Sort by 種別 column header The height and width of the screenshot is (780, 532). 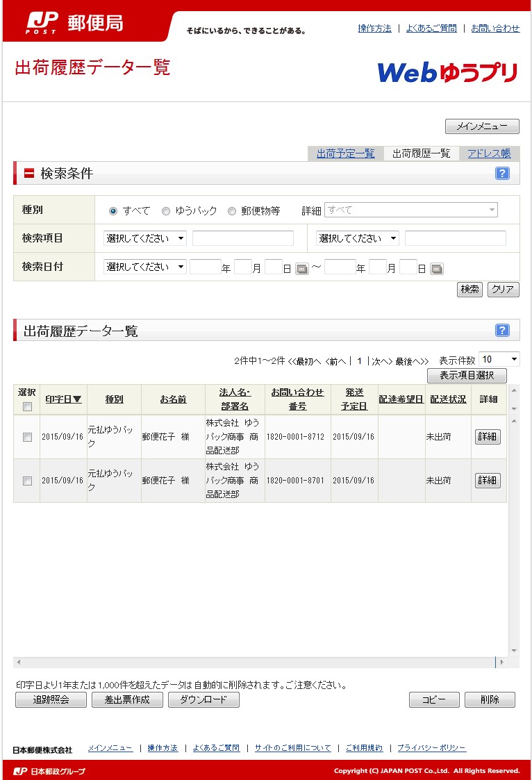point(114,399)
